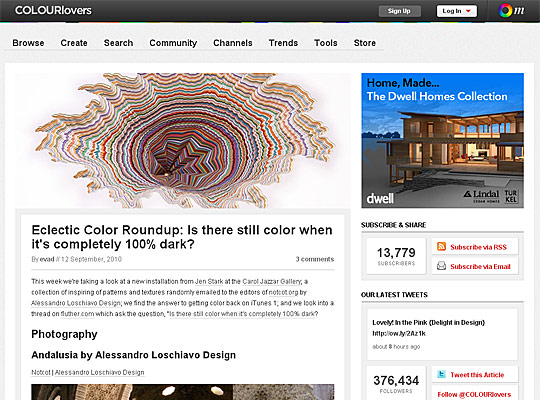Open the Store menu
The width and height of the screenshot is (540, 400).
[365, 43]
